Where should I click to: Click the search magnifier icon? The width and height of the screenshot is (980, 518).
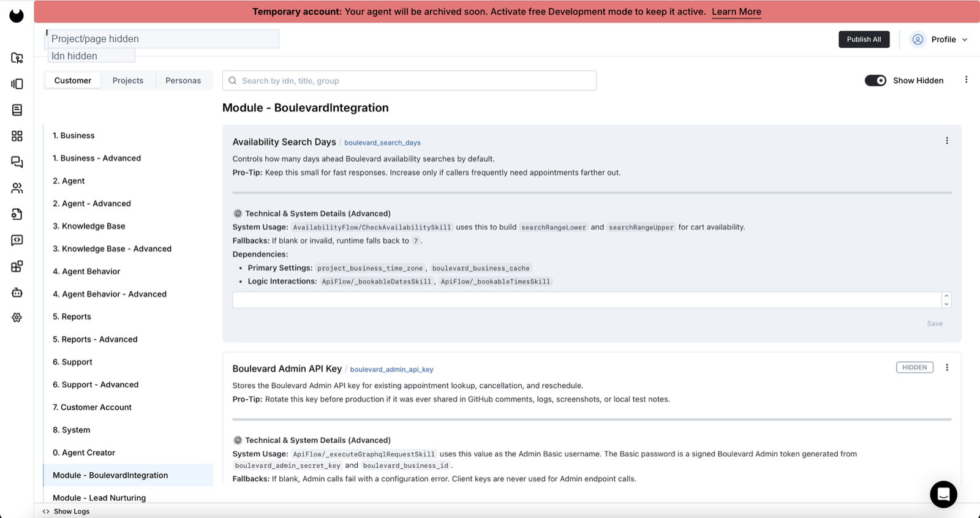coord(233,81)
